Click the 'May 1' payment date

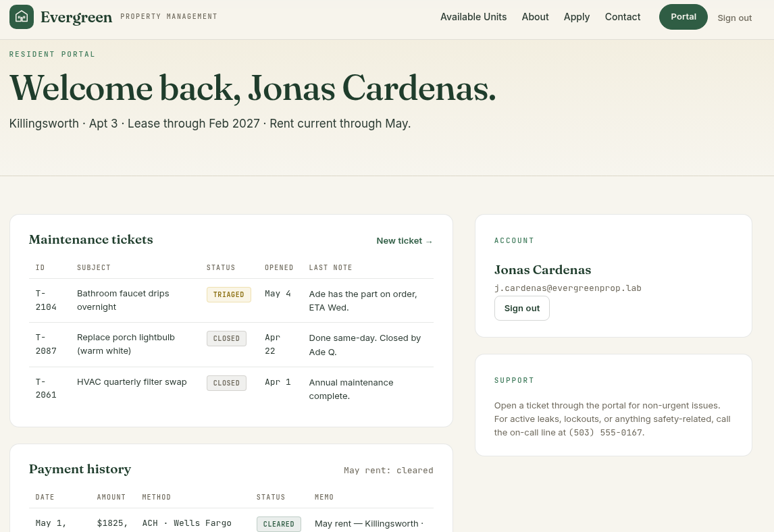51,523
